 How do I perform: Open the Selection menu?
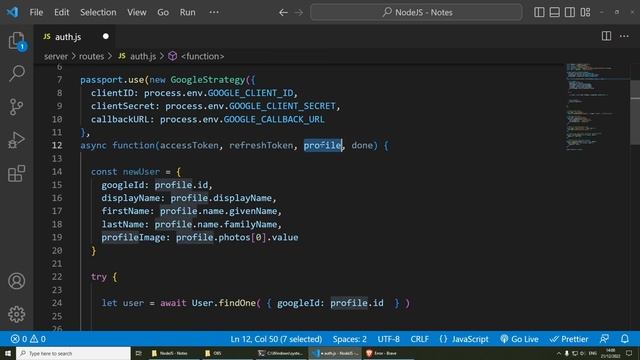(98, 12)
